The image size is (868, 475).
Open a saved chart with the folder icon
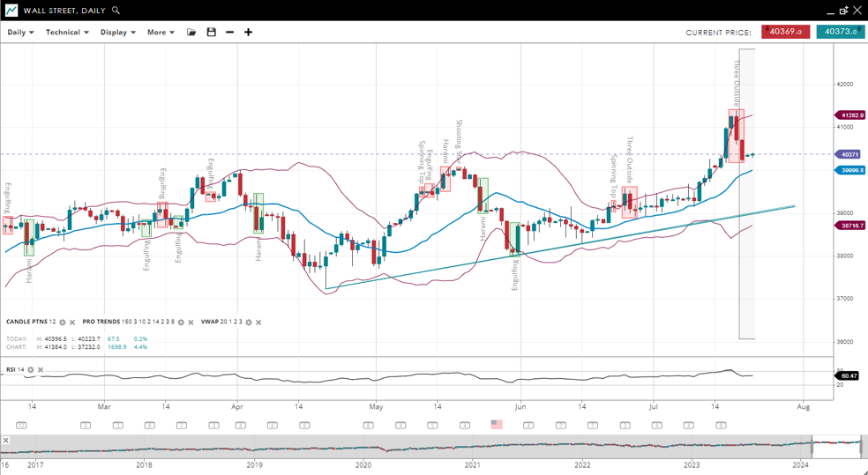click(191, 33)
